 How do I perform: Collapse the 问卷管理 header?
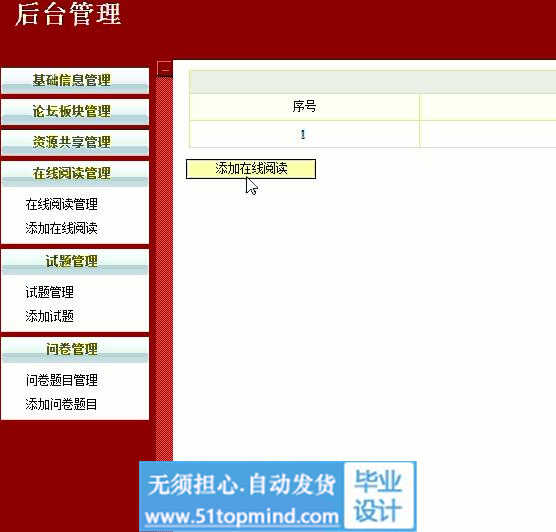coord(75,350)
